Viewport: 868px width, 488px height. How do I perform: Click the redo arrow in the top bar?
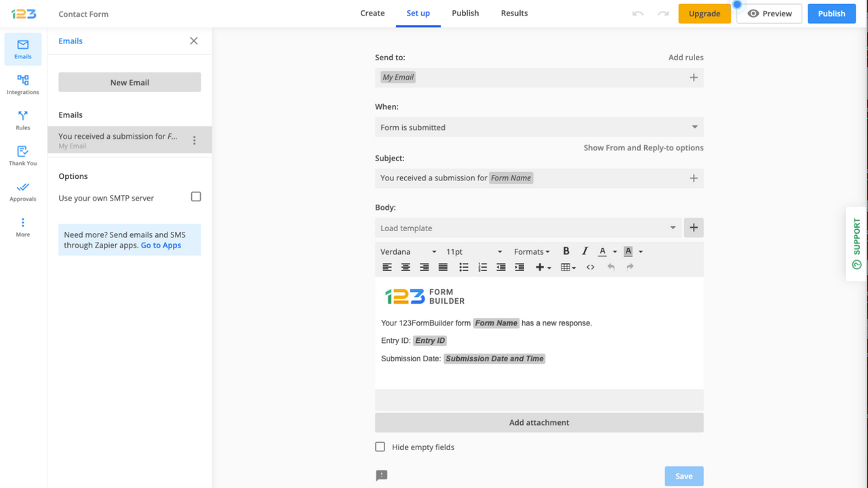(663, 14)
